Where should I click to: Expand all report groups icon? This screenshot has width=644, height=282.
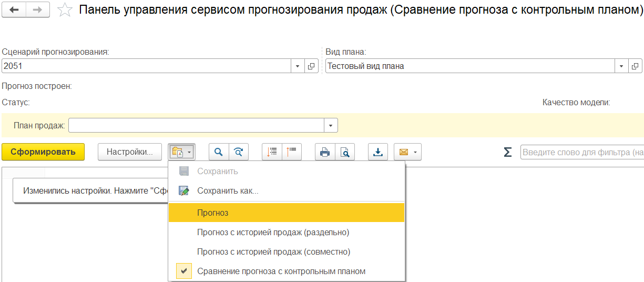pos(272,152)
